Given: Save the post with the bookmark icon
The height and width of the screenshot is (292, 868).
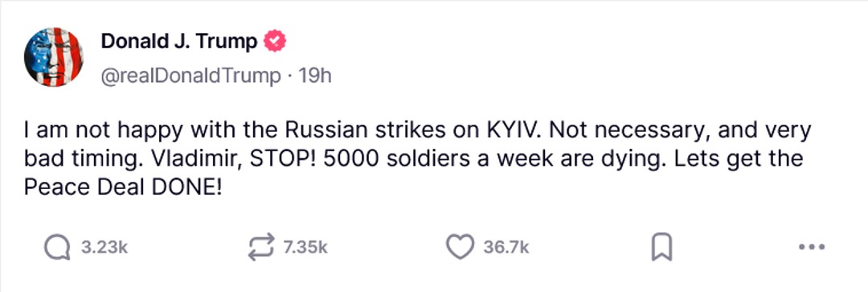Looking at the screenshot, I should [661, 248].
